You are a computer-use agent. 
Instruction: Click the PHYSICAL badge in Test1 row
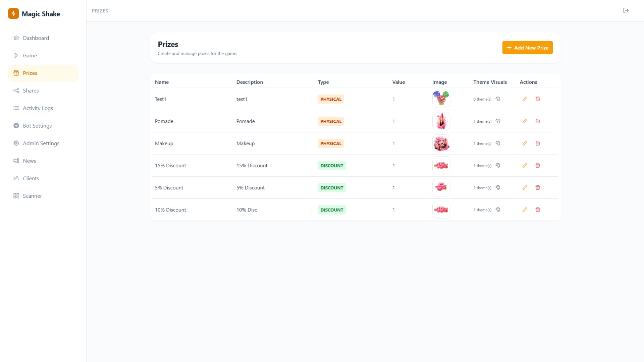click(x=331, y=99)
